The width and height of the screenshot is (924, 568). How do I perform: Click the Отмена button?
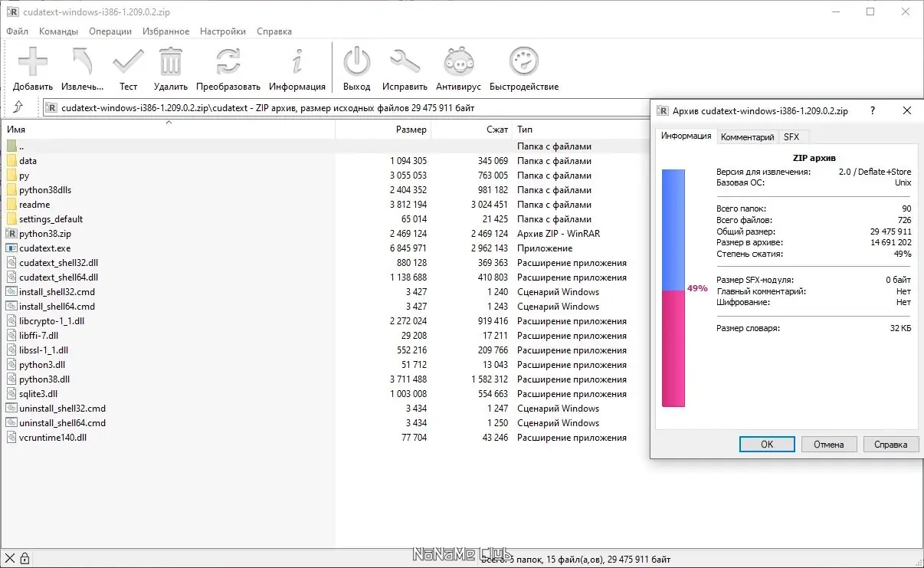829,444
